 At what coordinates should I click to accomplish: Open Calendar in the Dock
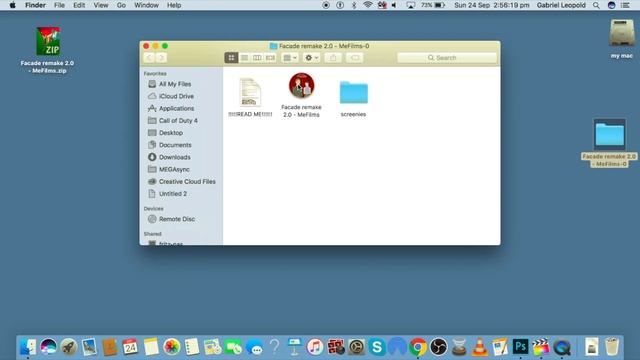(130, 347)
